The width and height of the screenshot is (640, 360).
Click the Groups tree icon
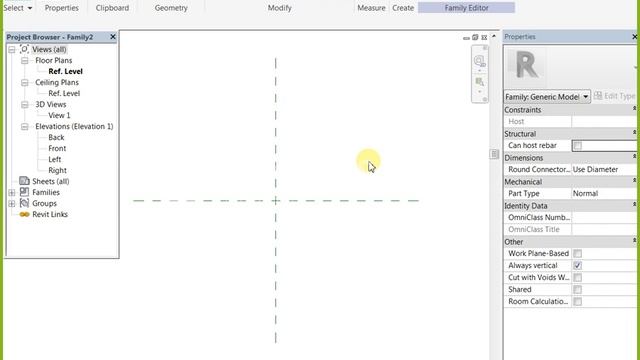(24, 203)
